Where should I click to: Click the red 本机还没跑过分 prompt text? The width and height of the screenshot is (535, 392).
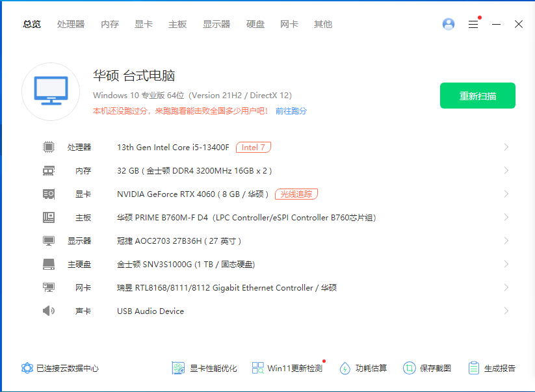pyautogui.click(x=181, y=111)
